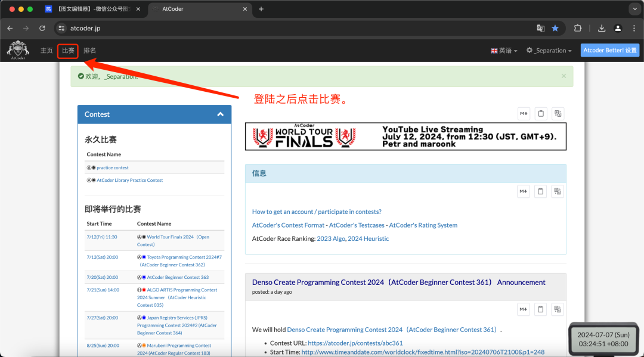Click the browser profile avatar icon
The height and width of the screenshot is (357, 644).
[x=618, y=28]
